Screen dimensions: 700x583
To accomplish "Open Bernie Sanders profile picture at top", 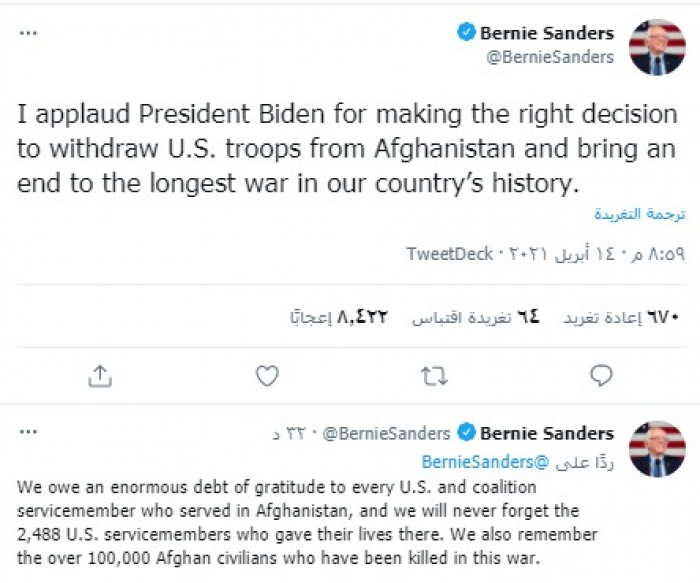I will pos(657,46).
